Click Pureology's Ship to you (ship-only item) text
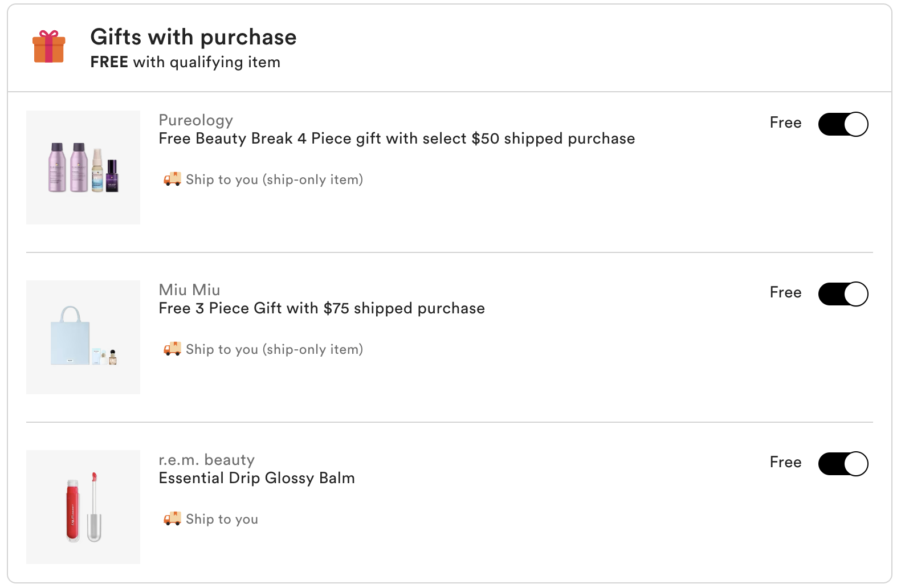Image resolution: width=905 pixels, height=588 pixels. 274,179
